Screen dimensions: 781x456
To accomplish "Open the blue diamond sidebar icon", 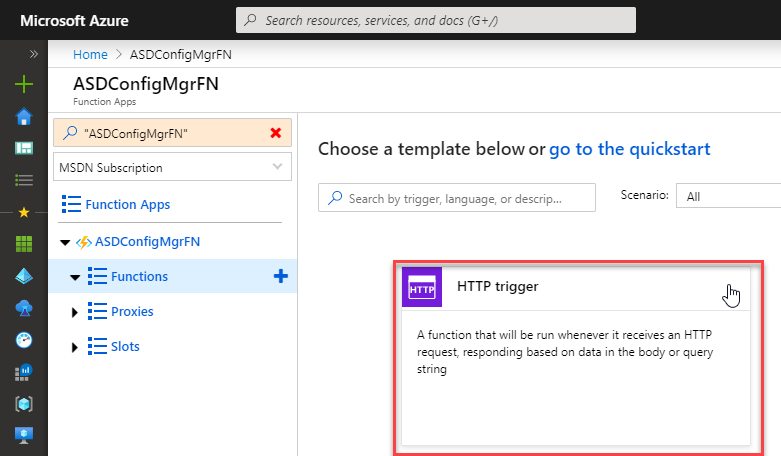I will pyautogui.click(x=24, y=276).
